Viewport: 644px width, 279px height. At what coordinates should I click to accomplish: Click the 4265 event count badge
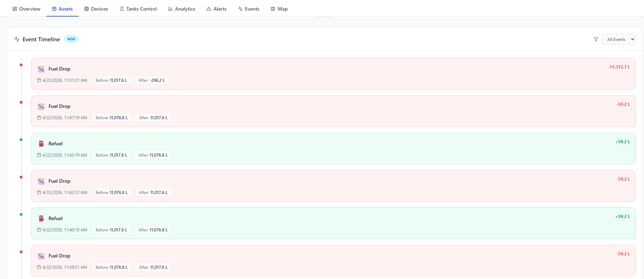pyautogui.click(x=71, y=39)
